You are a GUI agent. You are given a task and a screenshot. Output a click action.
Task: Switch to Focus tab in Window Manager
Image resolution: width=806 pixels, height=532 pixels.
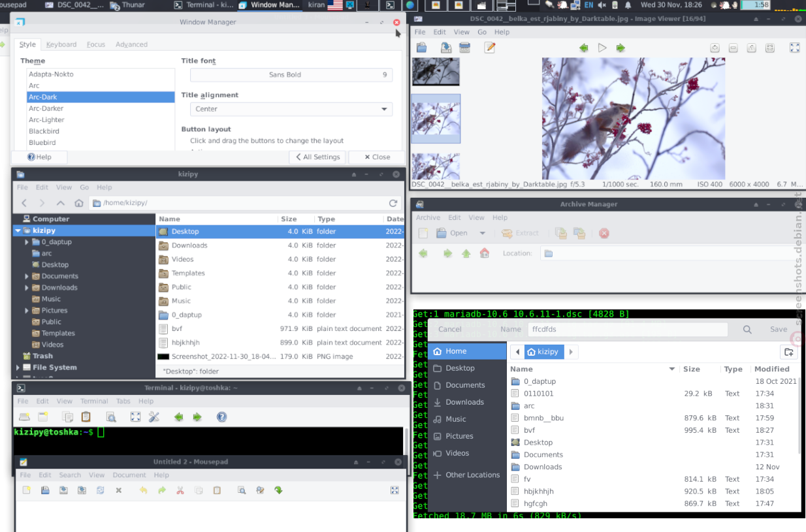tap(96, 45)
